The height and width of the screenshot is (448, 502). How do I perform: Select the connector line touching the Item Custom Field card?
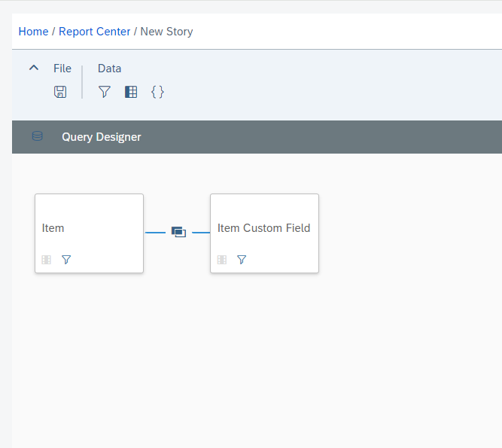click(x=201, y=233)
